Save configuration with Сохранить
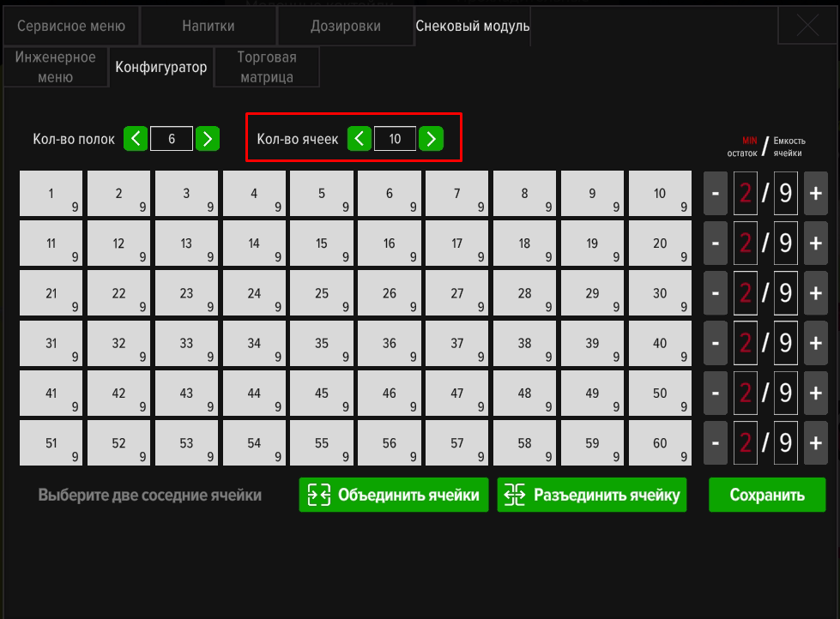This screenshot has height=619, width=840. click(x=766, y=495)
